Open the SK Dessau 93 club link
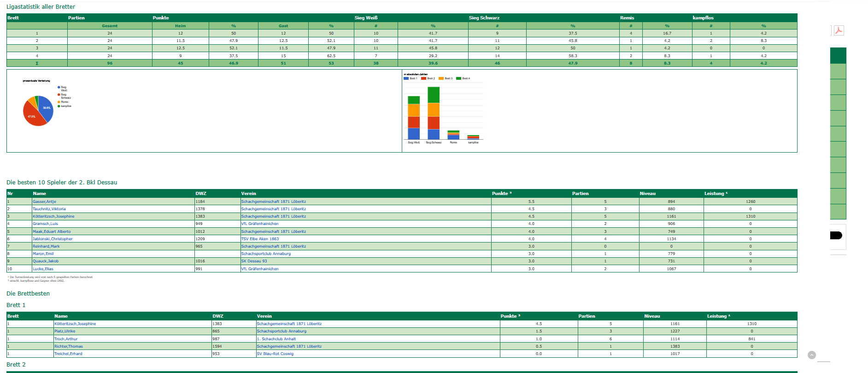The height and width of the screenshot is (373, 868). (x=254, y=261)
